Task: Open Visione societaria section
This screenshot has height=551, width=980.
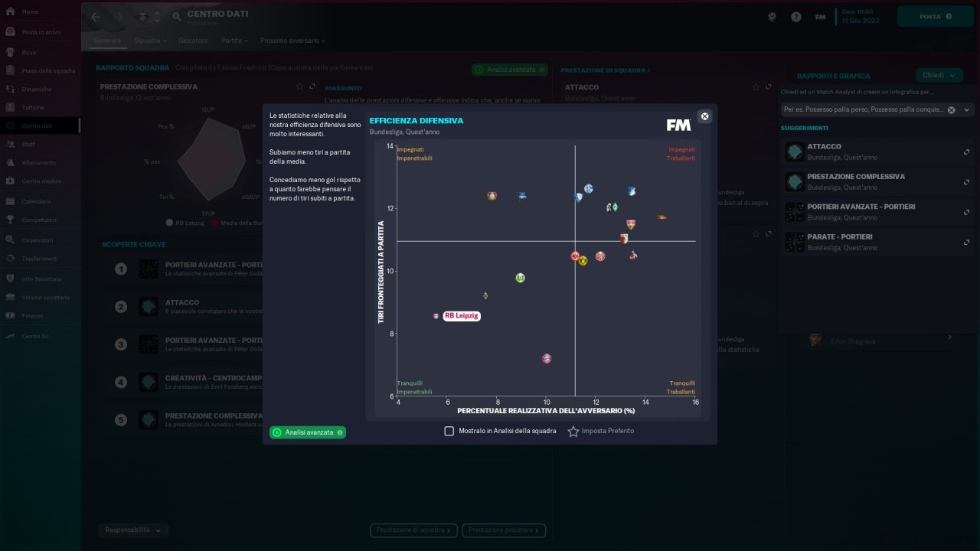Action: pos(40,297)
